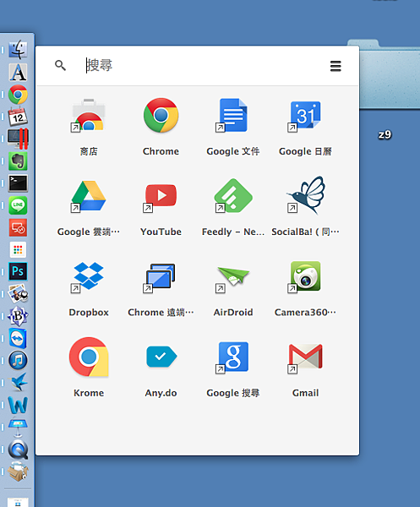Open the Feedly app
Image resolution: width=420 pixels, height=507 pixels.
point(233,196)
